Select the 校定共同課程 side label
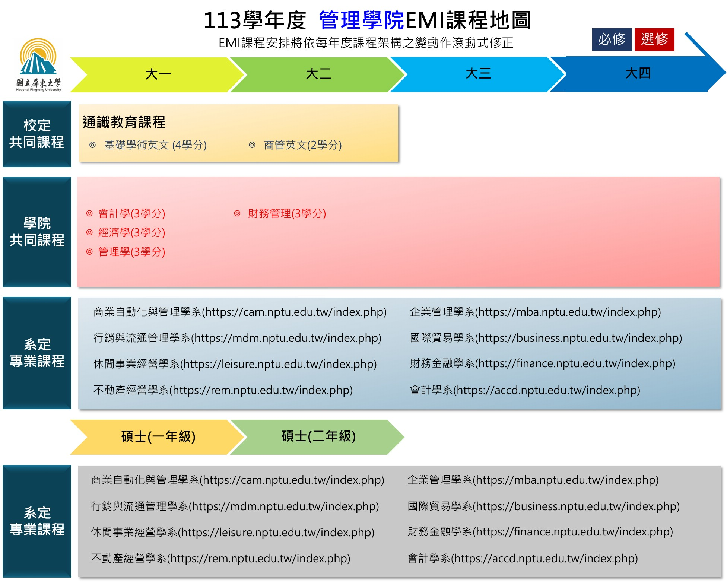This screenshot has width=727, height=588. pyautogui.click(x=37, y=134)
